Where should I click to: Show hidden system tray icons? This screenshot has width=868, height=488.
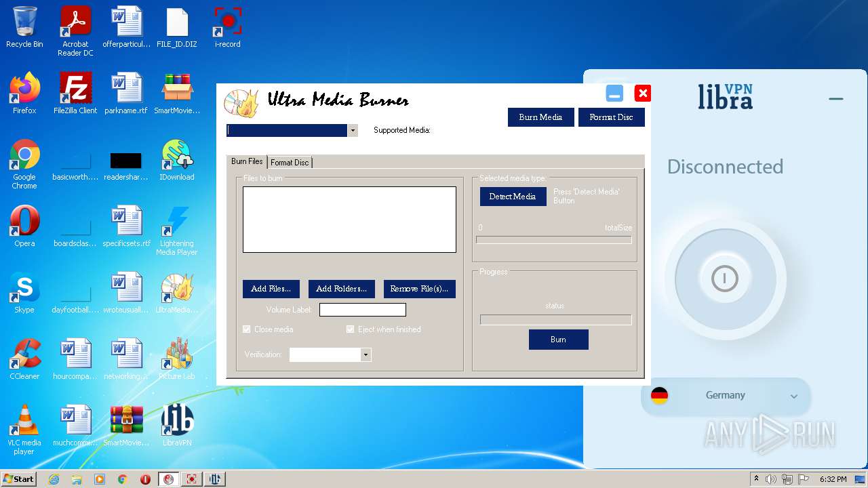[756, 479]
